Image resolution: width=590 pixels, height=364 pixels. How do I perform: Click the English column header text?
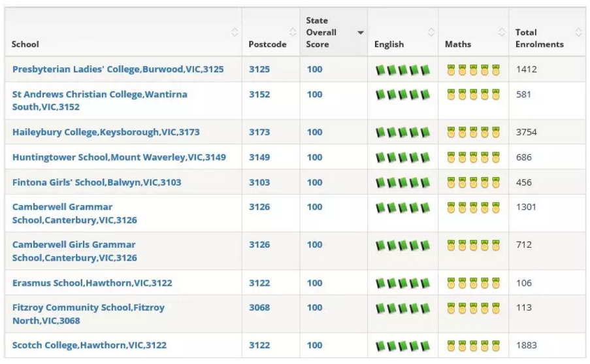tap(389, 44)
